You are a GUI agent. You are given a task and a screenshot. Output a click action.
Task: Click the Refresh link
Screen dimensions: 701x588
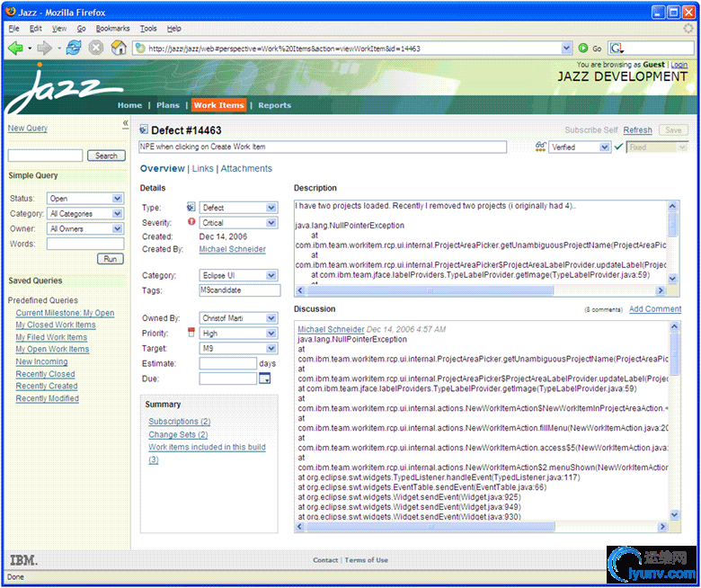pos(637,130)
